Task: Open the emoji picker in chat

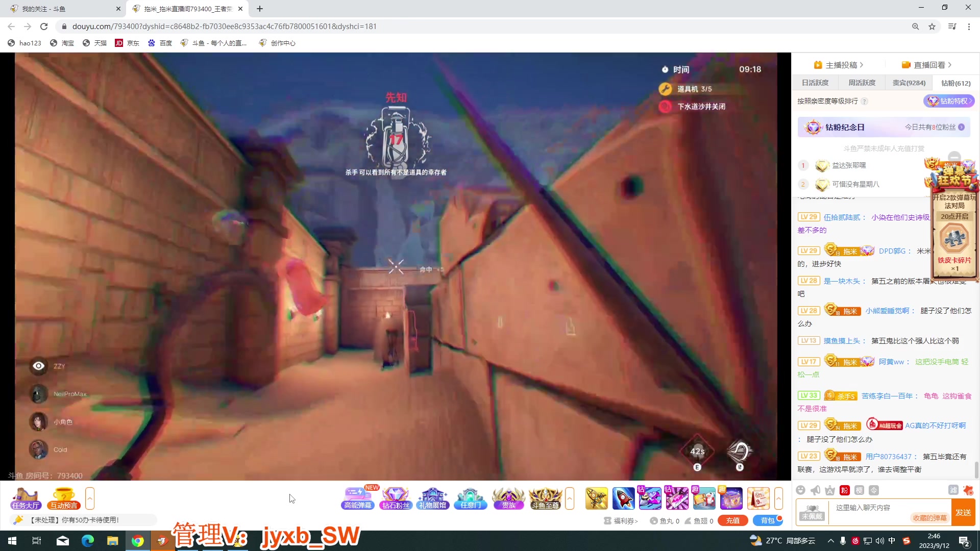Action: [801, 490]
